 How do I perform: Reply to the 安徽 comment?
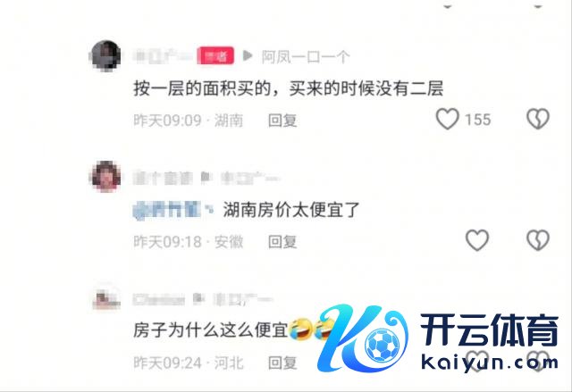282,241
